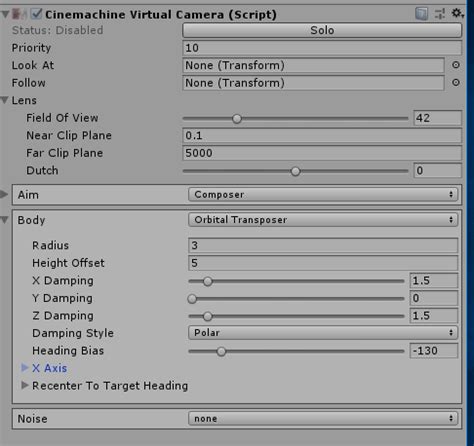Image resolution: width=474 pixels, height=446 pixels.
Task: Click the Status: Disabled text
Action: pos(57,30)
